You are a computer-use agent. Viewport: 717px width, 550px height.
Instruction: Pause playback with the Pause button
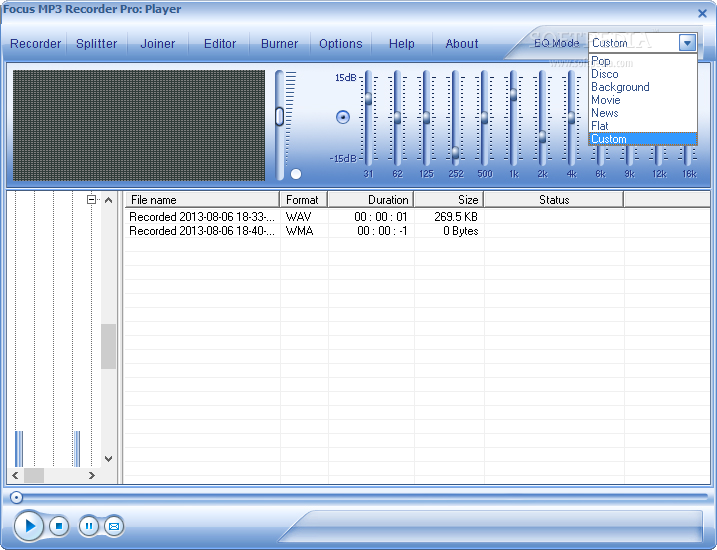click(89, 526)
